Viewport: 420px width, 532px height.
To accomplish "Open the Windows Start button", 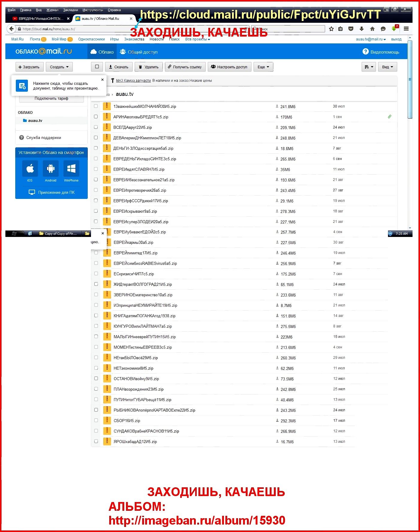I will click(14, 233).
